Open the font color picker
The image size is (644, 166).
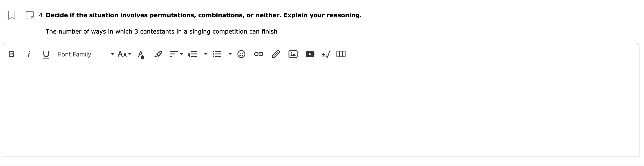coord(141,54)
